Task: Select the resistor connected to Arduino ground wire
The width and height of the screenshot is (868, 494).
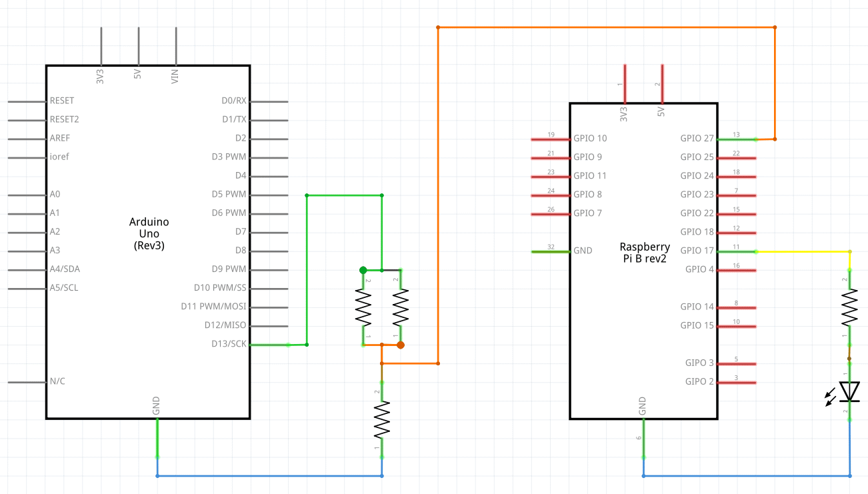Action: 382,419
